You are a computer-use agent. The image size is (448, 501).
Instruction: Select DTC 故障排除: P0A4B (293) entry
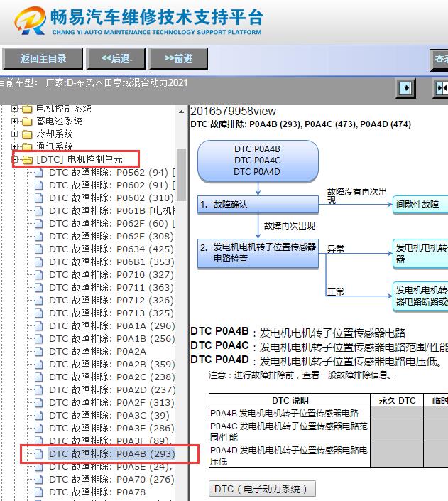coord(111,453)
